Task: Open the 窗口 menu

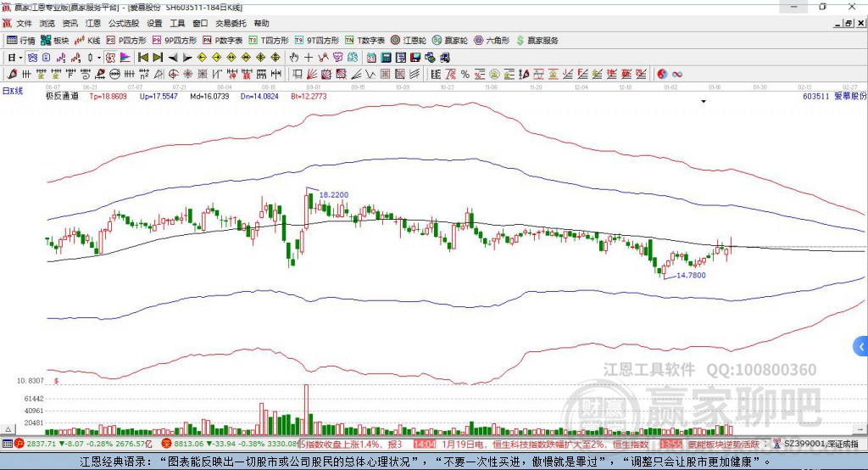Action: pos(200,23)
